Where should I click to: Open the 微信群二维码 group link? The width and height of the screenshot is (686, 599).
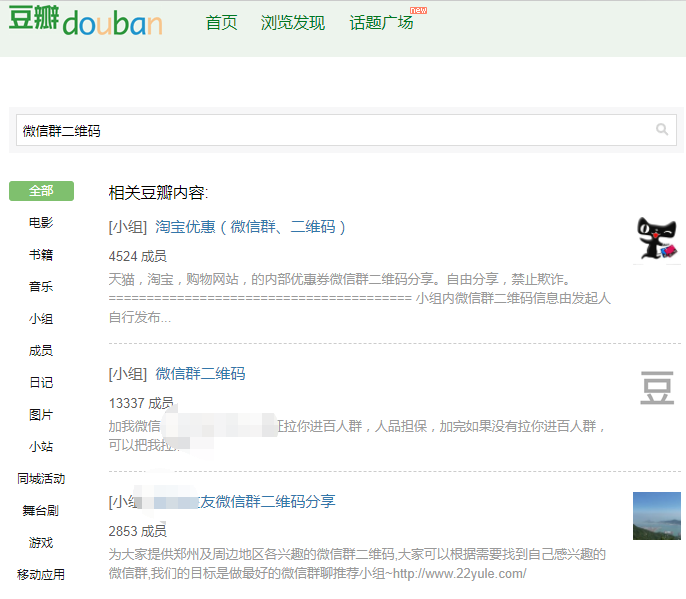point(200,374)
